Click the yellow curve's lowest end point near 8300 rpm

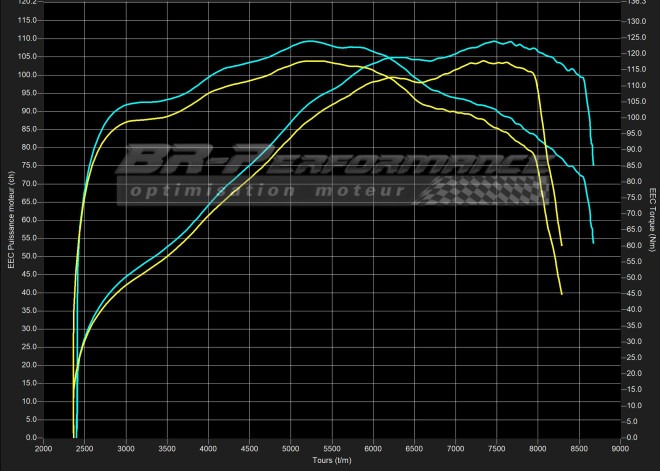pyautogui.click(x=562, y=294)
